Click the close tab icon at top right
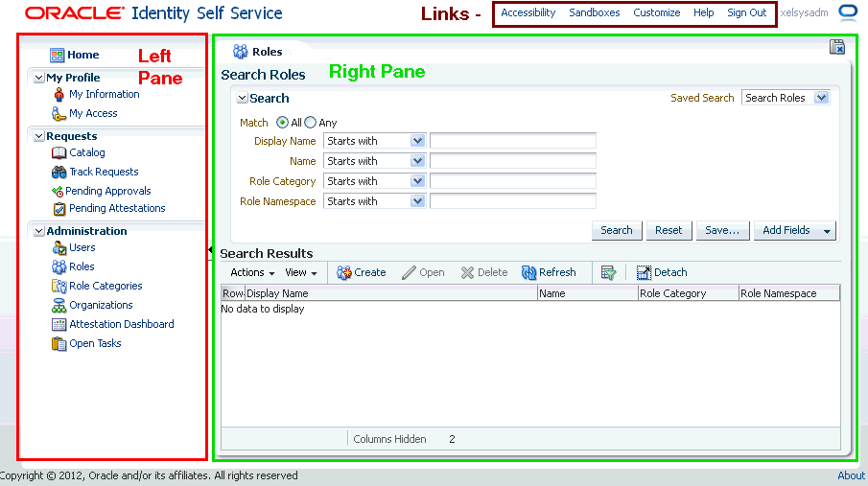 pos(837,47)
